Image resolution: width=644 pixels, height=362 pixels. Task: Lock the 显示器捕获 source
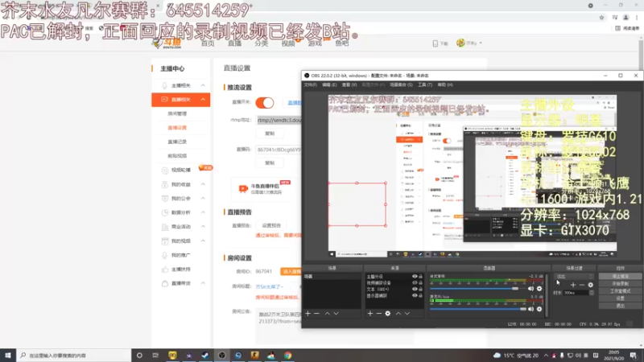[420, 295]
